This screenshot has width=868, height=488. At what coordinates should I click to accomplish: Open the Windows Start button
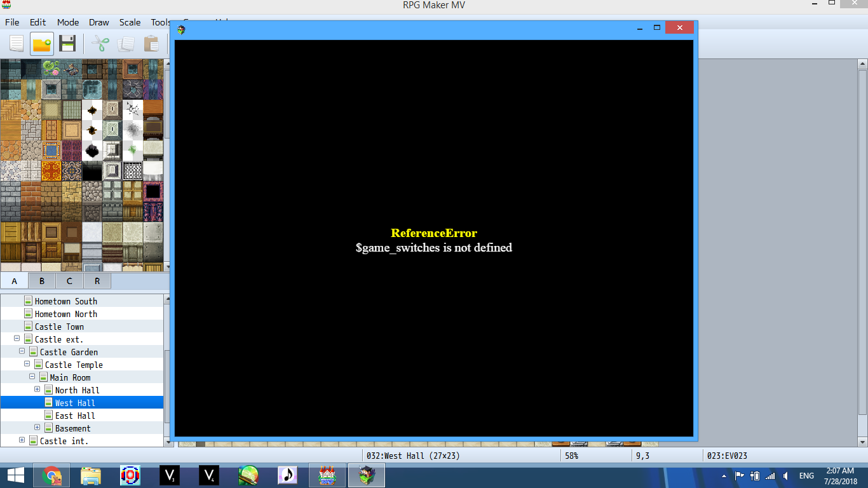pos(16,475)
